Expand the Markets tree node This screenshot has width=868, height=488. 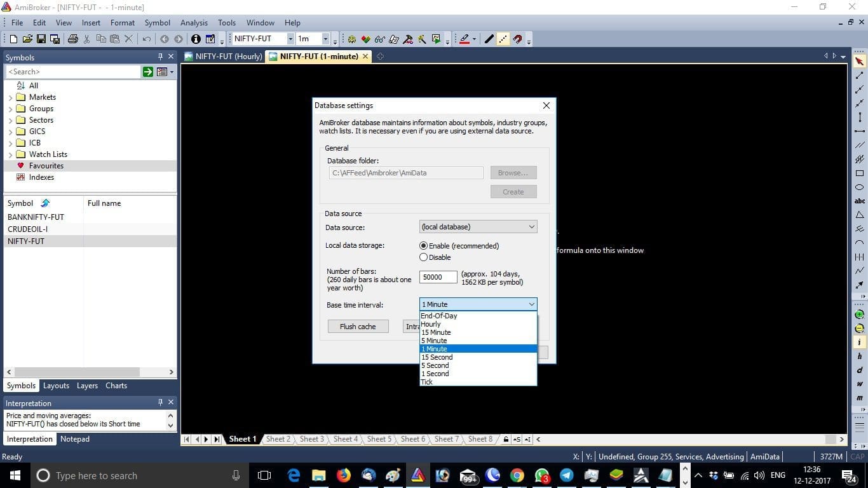(10, 98)
